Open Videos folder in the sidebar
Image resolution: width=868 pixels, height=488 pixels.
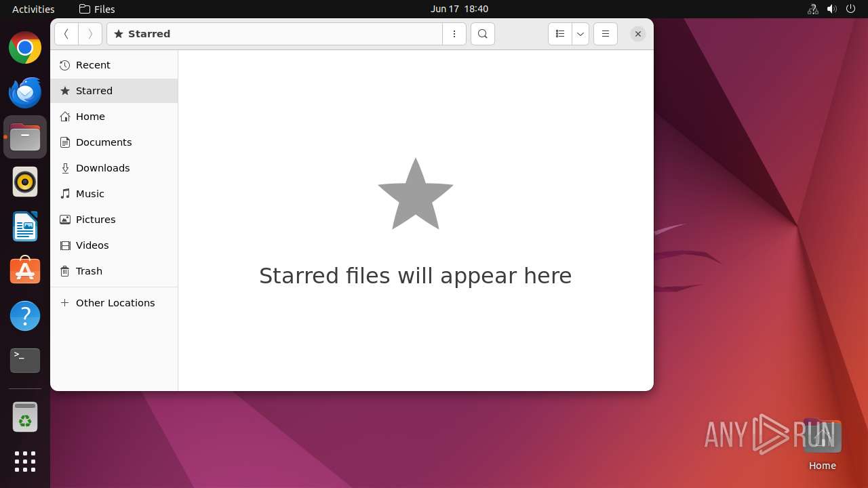point(114,245)
